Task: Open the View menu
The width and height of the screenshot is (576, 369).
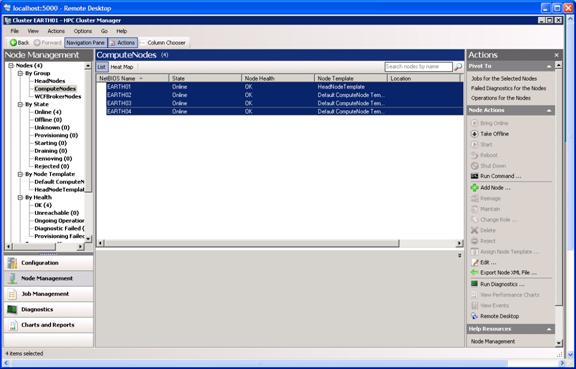Action: tap(33, 31)
